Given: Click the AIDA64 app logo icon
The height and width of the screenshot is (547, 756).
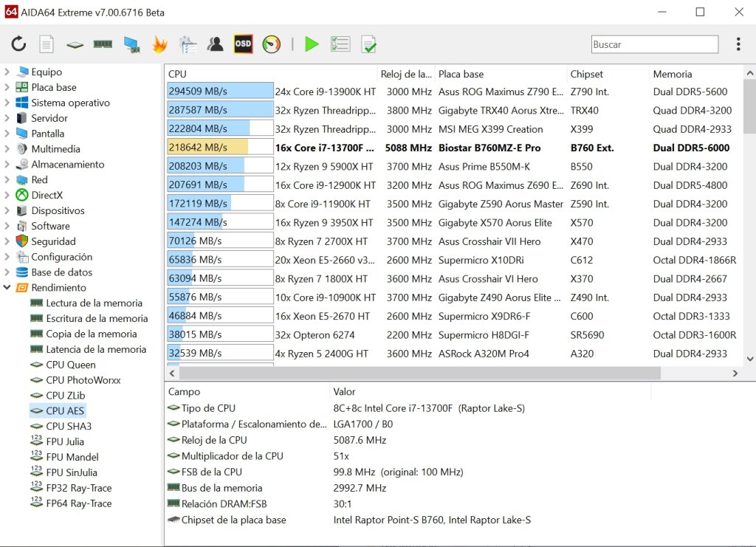Looking at the screenshot, I should coord(11,12).
